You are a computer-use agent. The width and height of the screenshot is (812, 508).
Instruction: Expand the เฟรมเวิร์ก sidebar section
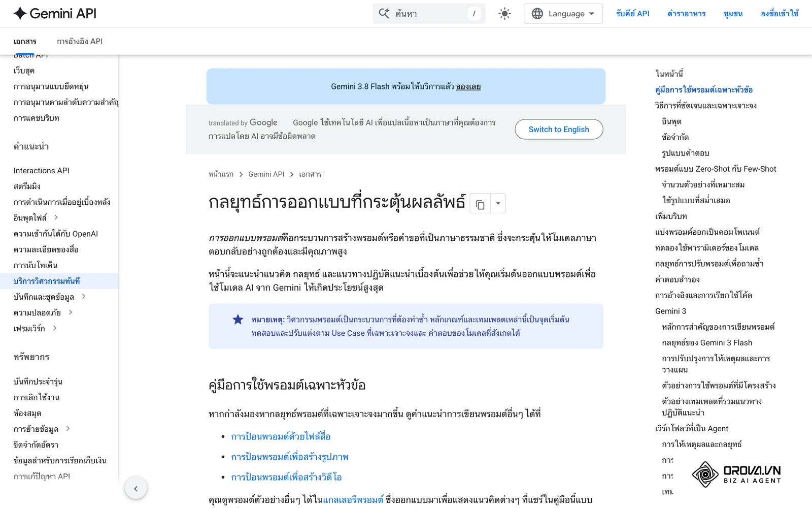click(55, 328)
